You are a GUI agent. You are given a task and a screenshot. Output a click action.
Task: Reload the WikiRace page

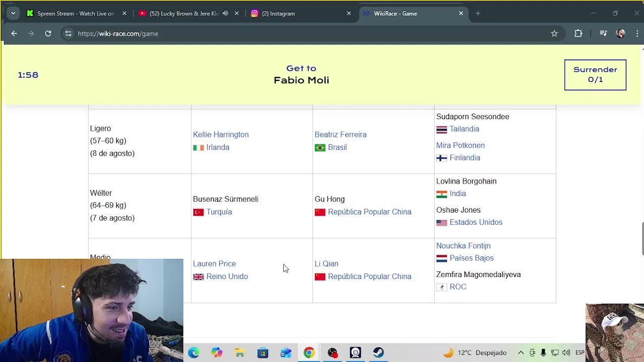pyautogui.click(x=48, y=34)
